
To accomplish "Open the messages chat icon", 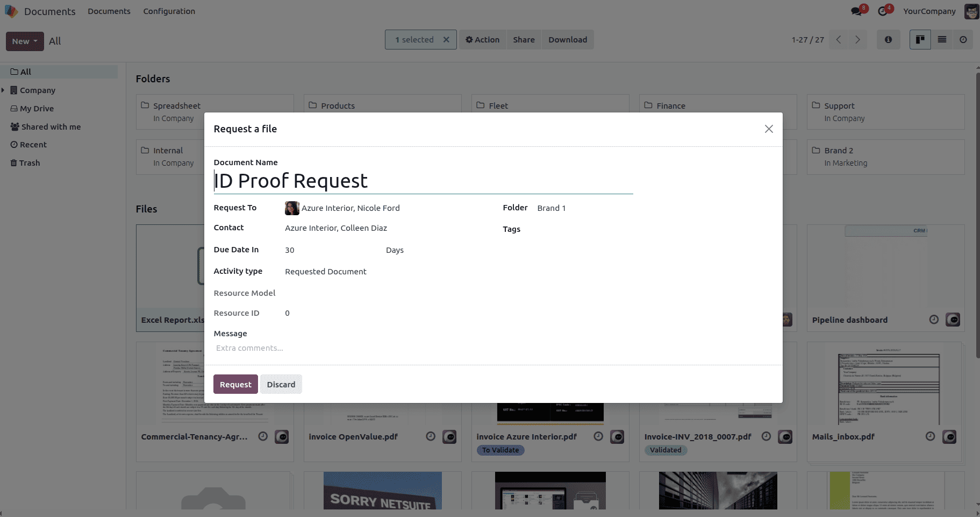I will [856, 11].
